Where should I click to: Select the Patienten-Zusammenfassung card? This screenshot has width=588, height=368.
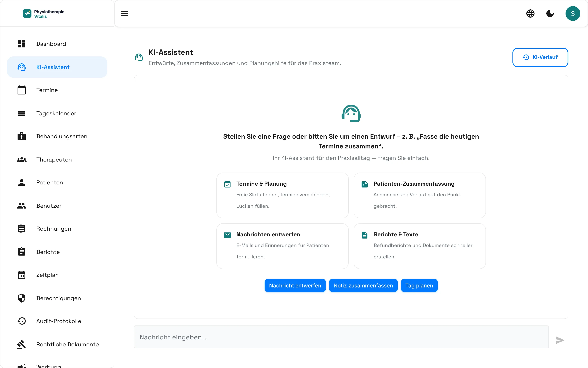pos(420,195)
